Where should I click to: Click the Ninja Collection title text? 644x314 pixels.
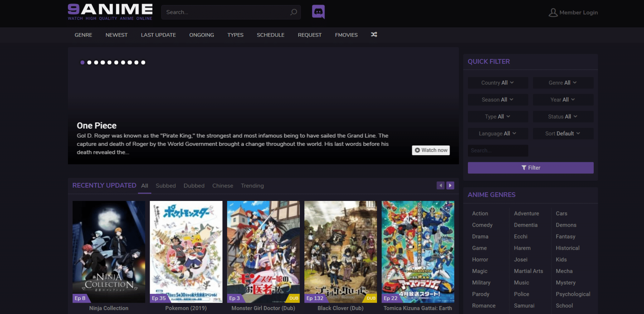pos(109,308)
